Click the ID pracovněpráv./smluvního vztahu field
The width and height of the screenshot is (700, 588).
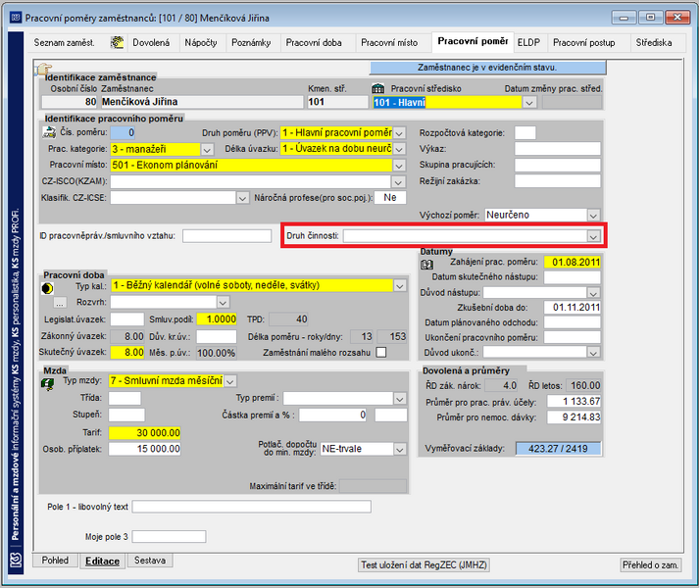[226, 236]
